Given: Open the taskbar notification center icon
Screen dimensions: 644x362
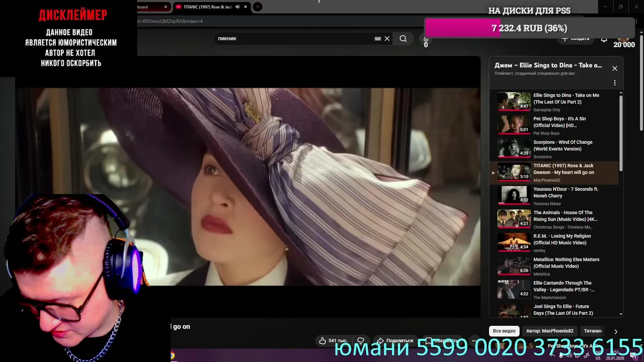Looking at the screenshot, I should (633, 355).
